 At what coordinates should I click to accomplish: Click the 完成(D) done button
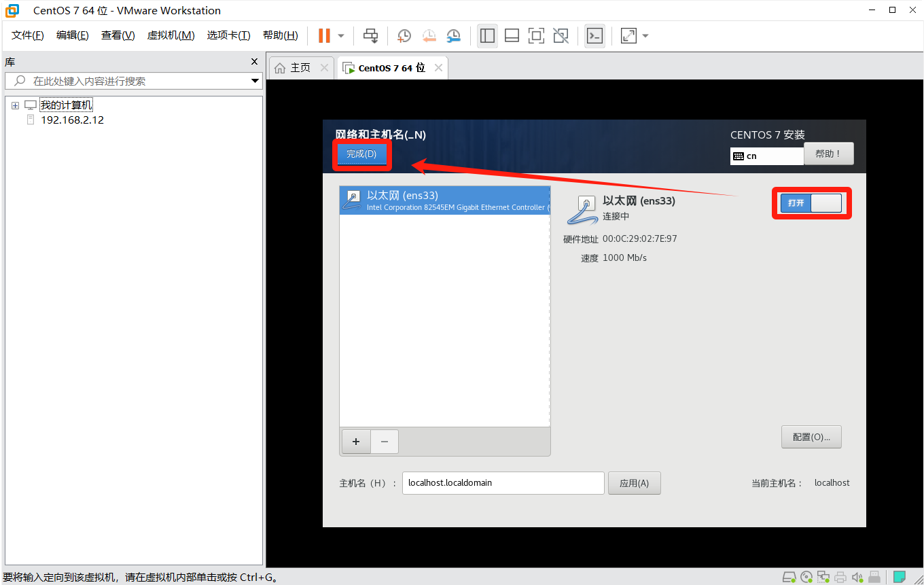tap(361, 154)
